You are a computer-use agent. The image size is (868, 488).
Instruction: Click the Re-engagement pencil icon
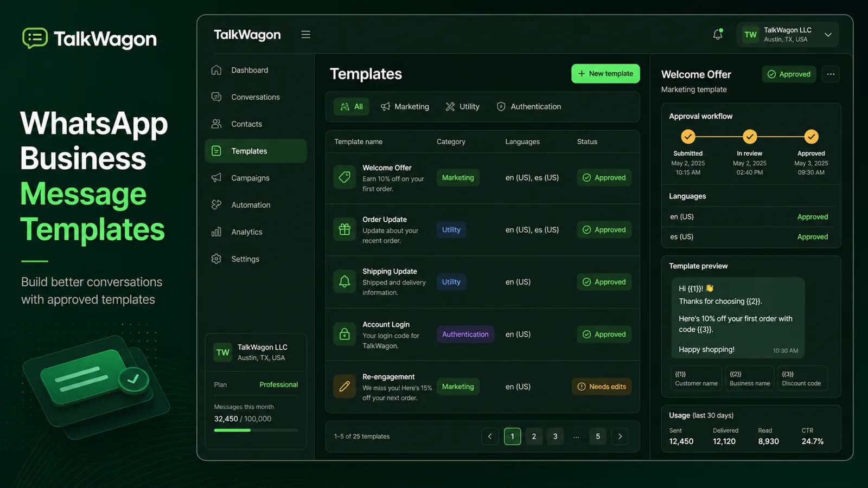click(x=344, y=387)
